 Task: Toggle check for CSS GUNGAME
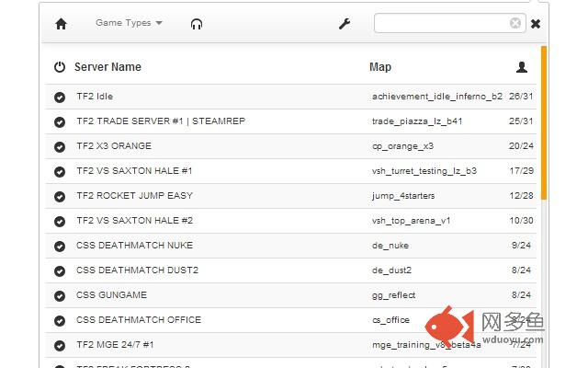(60, 296)
